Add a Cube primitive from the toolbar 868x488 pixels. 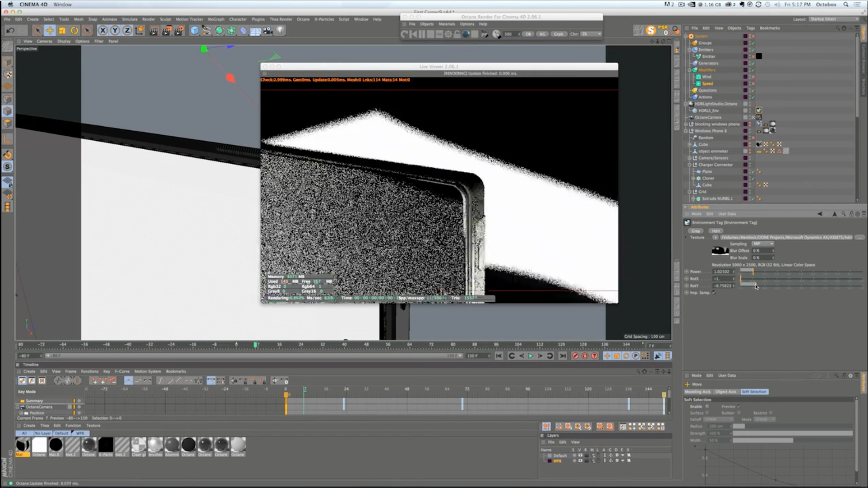point(194,31)
